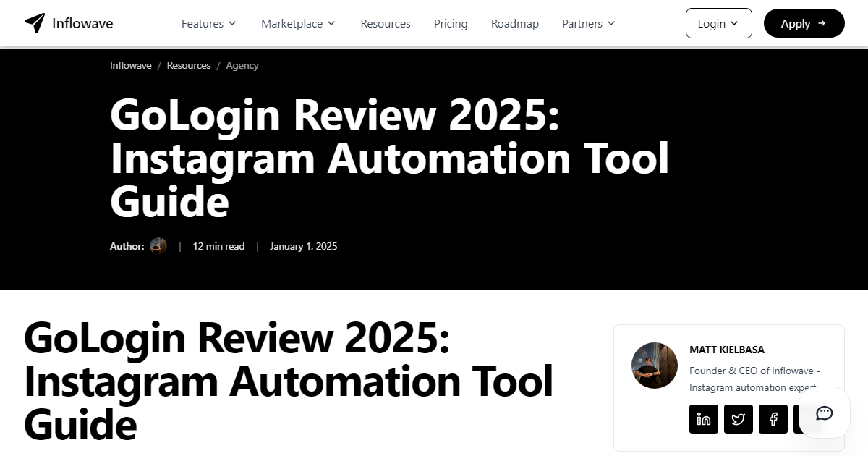Image resolution: width=868 pixels, height=456 pixels.
Task: Expand the Partners dropdown menu
Action: (589, 24)
